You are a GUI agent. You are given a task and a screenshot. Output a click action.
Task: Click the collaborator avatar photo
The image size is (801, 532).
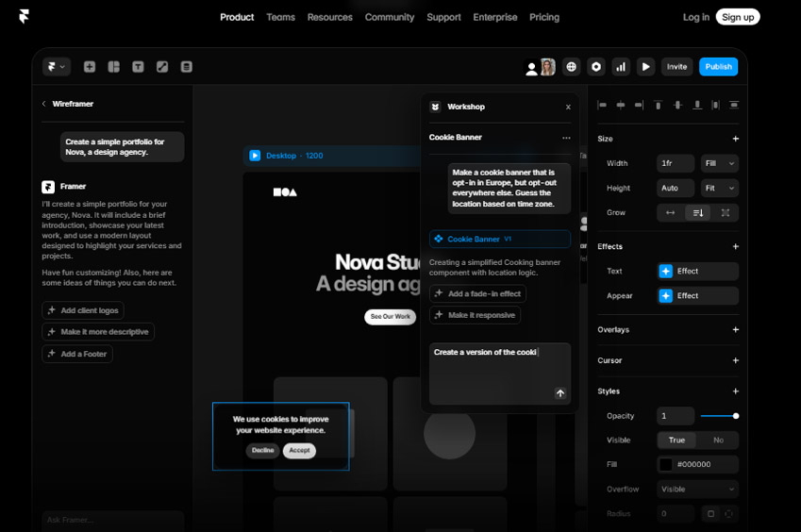pos(547,67)
